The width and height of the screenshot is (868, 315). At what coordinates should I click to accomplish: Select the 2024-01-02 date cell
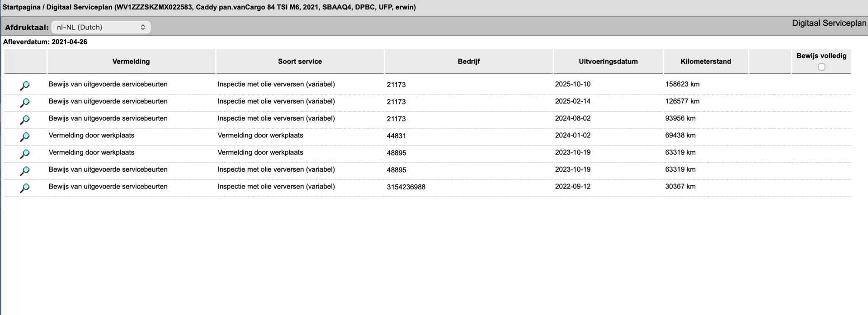pyautogui.click(x=573, y=136)
